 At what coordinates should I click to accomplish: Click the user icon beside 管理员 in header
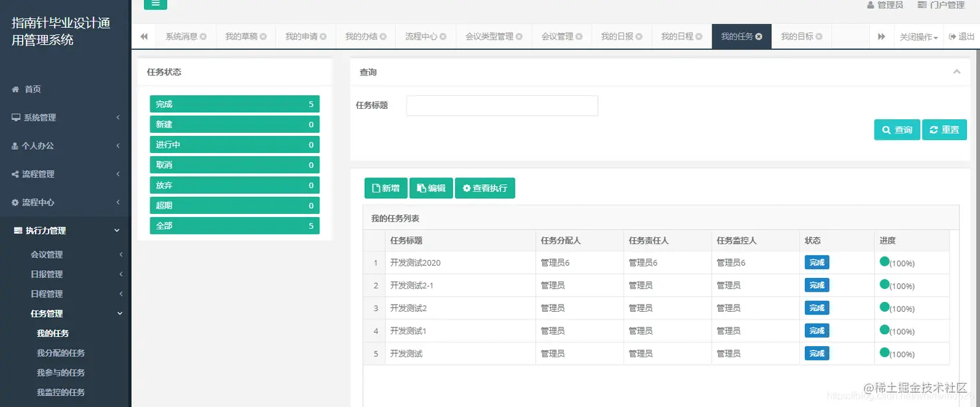point(870,5)
